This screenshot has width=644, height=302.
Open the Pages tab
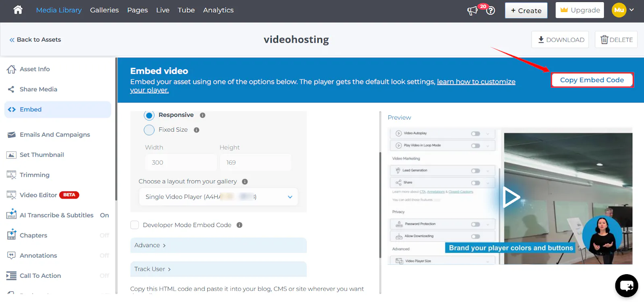click(x=137, y=10)
